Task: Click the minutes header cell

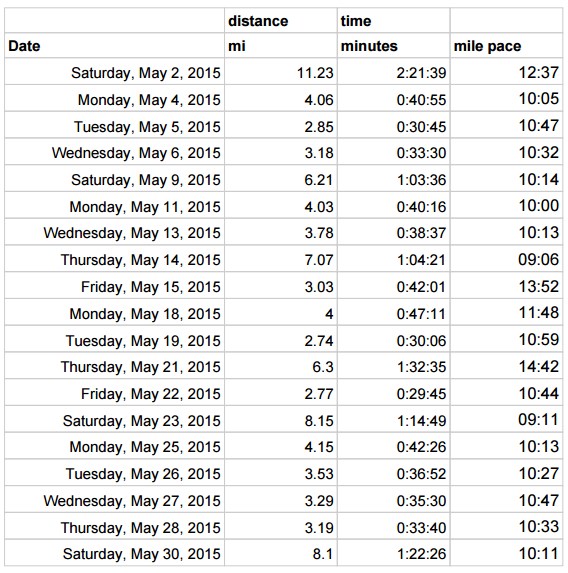Action: coord(393,45)
